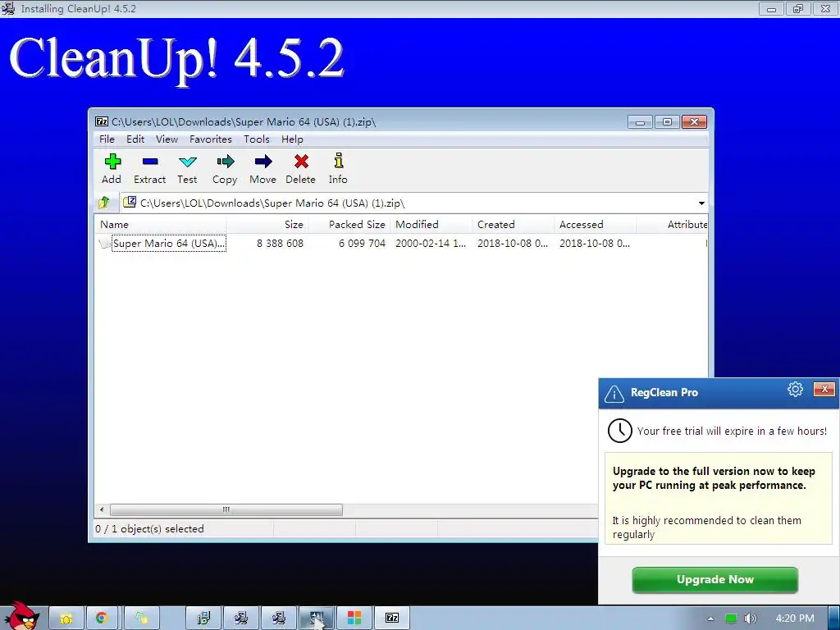Viewport: 840px width, 630px height.
Task: Show hidden tray icons arrow
Action: click(710, 619)
